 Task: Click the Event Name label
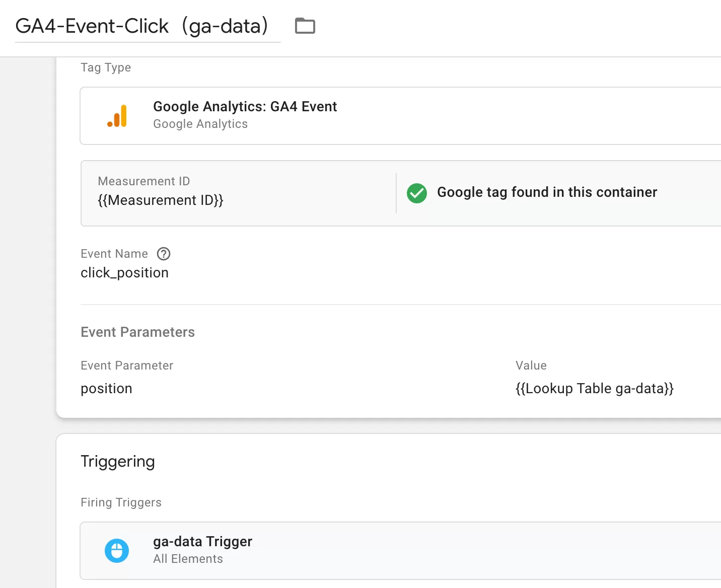(x=114, y=254)
